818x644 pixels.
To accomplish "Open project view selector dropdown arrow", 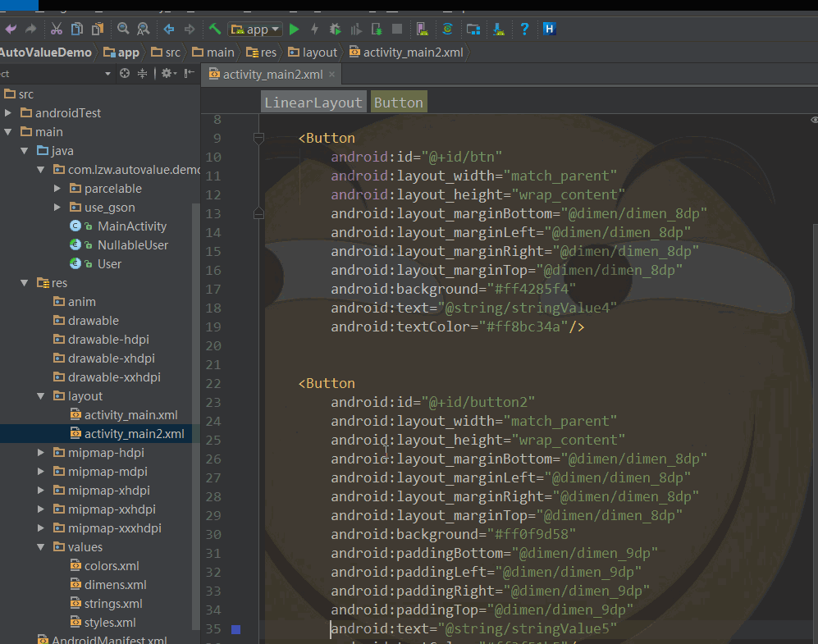I will tap(107, 74).
